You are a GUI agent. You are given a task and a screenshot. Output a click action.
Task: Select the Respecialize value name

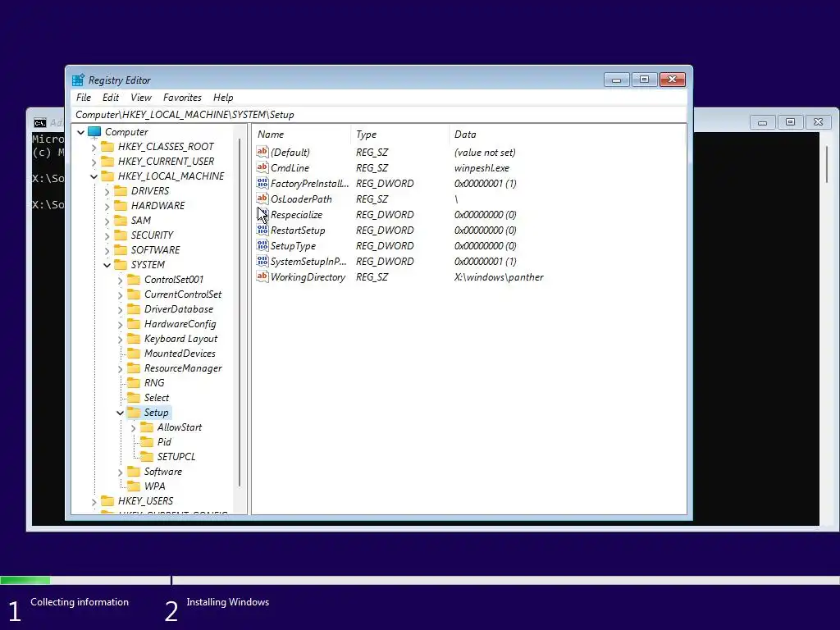pyautogui.click(x=296, y=215)
